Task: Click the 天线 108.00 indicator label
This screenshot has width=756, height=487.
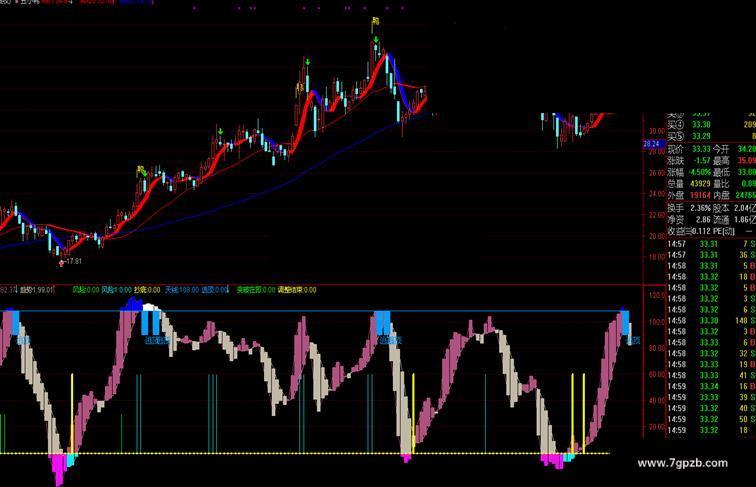Action: (182, 290)
